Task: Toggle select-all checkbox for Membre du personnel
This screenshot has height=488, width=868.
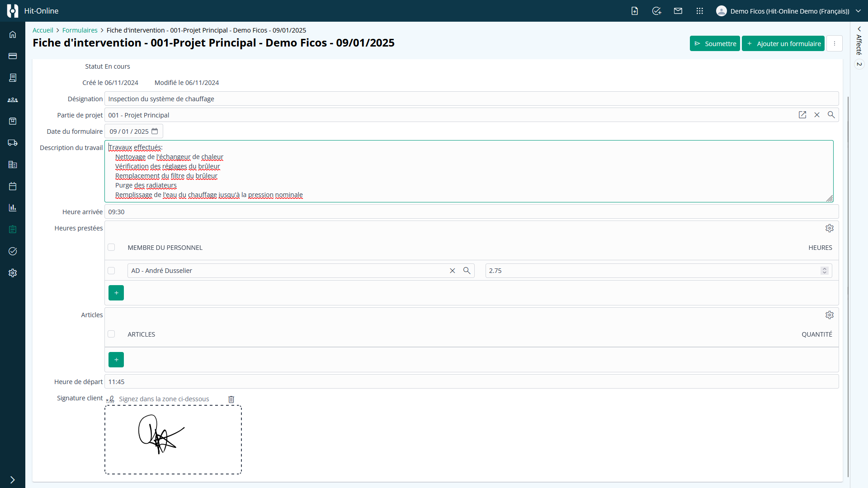Action: tap(111, 247)
